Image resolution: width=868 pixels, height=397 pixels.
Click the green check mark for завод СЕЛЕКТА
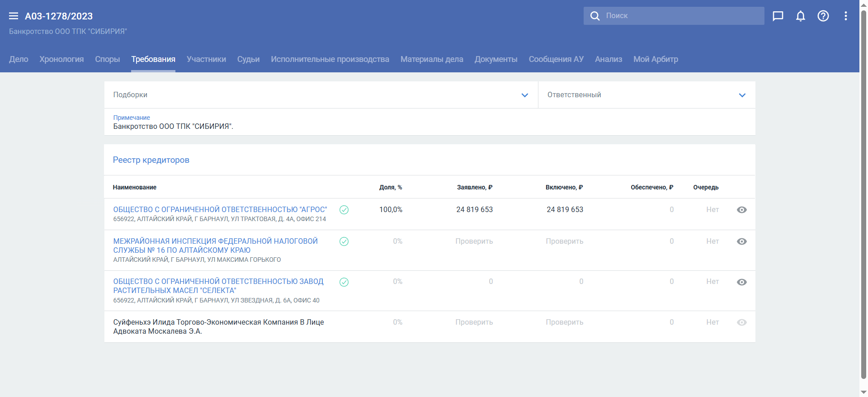point(344,282)
